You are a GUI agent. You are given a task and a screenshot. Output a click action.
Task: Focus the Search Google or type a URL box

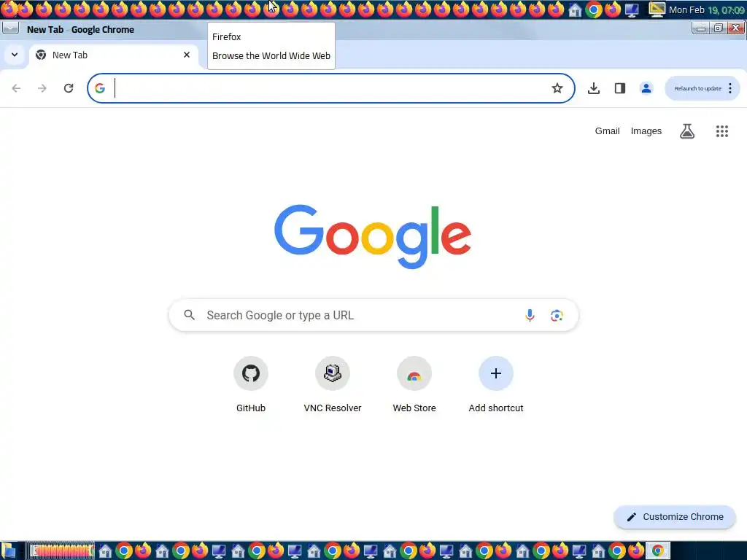pos(373,315)
